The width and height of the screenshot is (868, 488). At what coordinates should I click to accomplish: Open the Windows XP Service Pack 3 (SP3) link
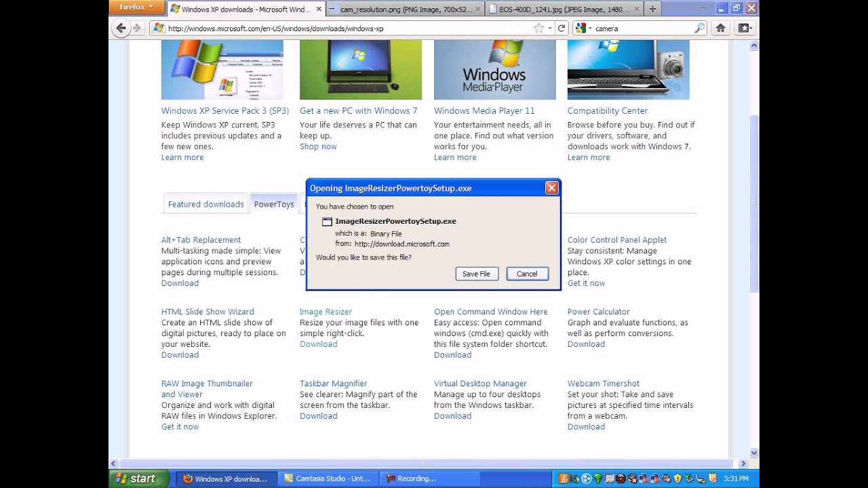coord(225,110)
